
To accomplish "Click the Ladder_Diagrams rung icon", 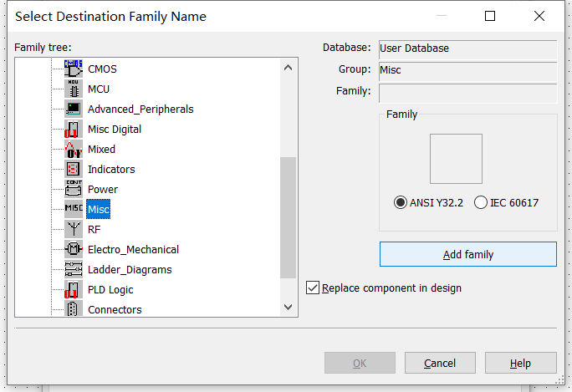I will [74, 269].
